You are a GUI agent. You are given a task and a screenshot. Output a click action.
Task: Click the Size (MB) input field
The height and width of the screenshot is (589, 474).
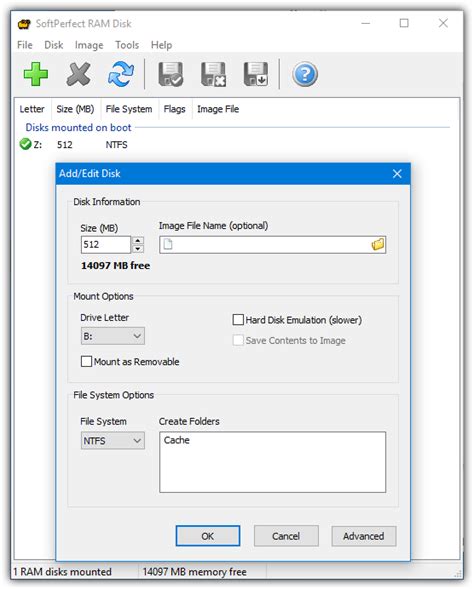(106, 245)
